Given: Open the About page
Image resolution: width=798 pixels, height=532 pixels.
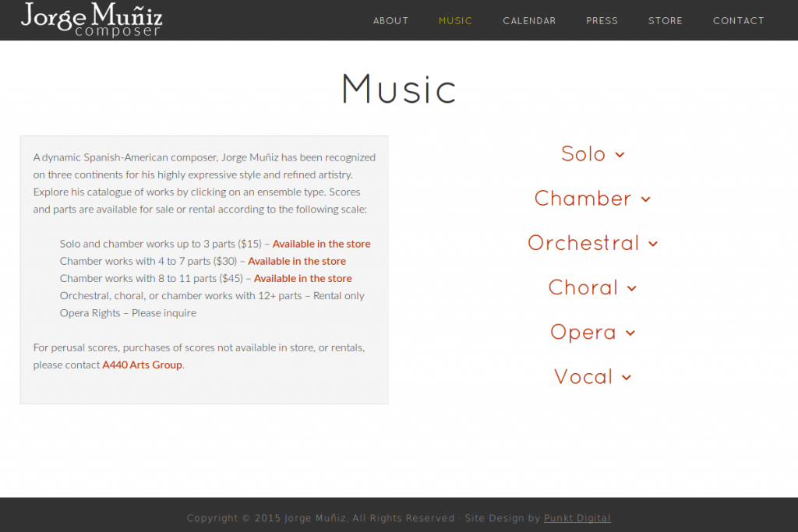Looking at the screenshot, I should 390,21.
